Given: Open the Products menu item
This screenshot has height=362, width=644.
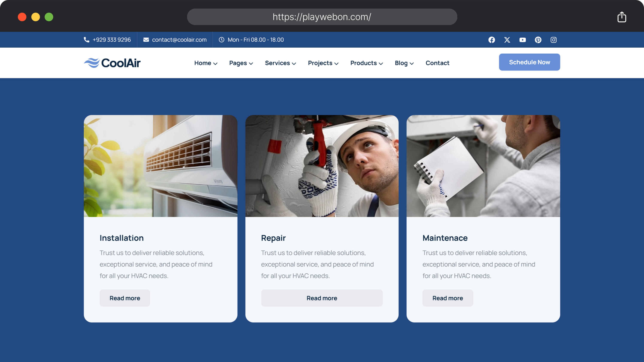Looking at the screenshot, I should point(364,63).
